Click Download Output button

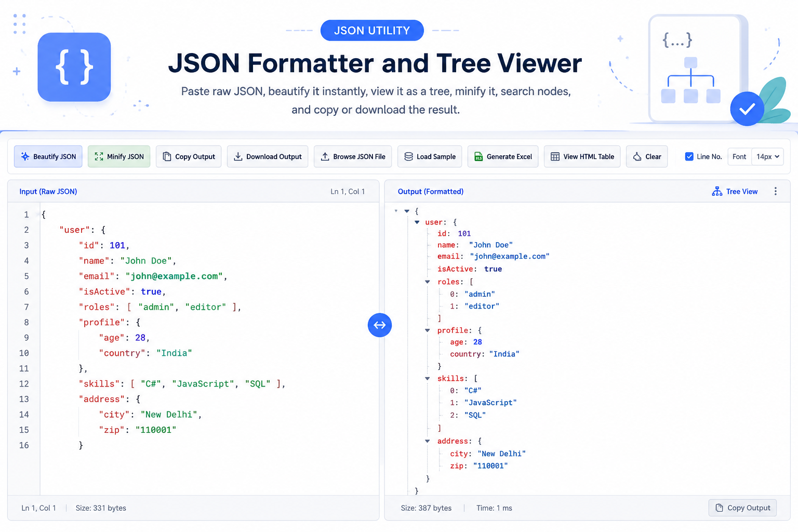(268, 156)
